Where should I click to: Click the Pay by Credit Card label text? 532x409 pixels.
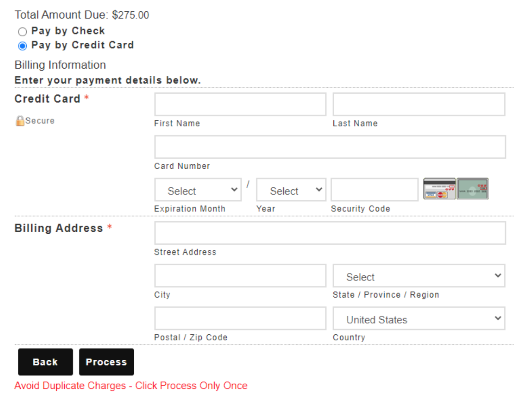click(x=82, y=45)
